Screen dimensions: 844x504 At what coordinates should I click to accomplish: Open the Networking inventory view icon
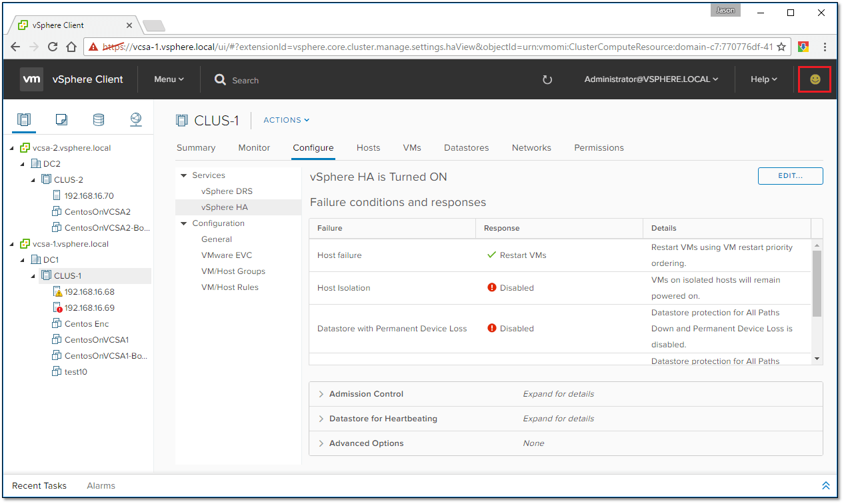point(136,119)
